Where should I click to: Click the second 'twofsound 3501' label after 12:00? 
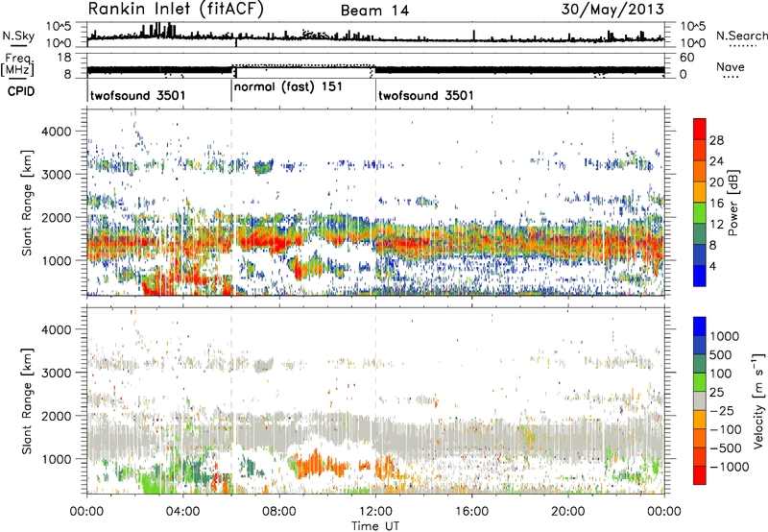(426, 95)
